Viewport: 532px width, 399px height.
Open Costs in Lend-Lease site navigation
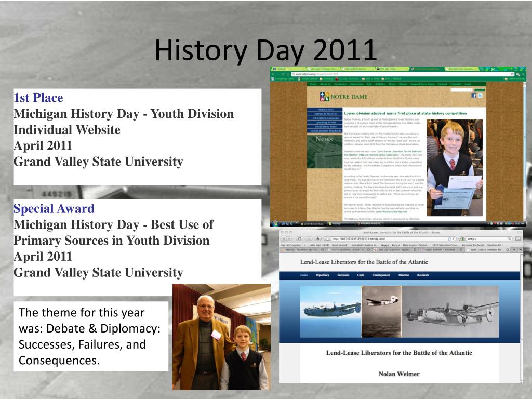361,275
